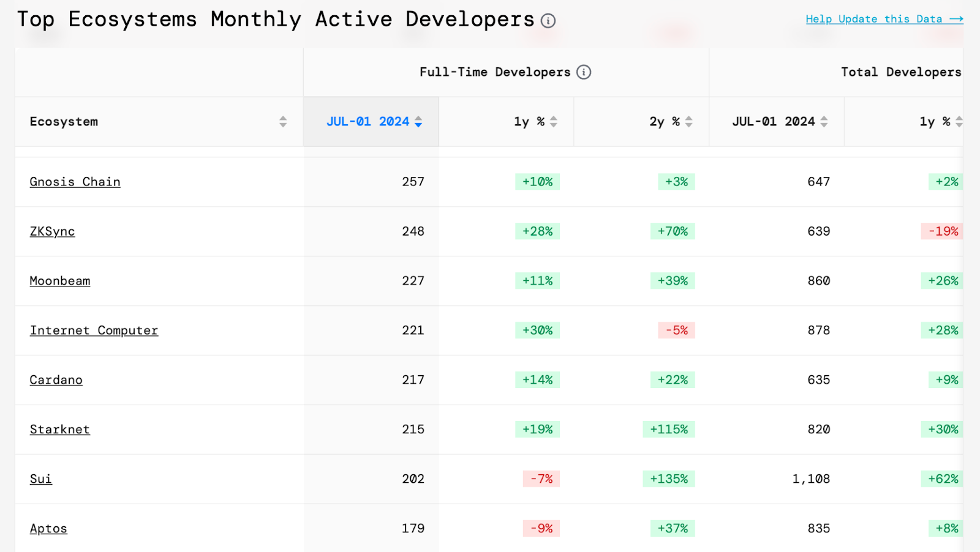This screenshot has width=980, height=552.
Task: Click Internet Computer +30% badge
Action: [x=537, y=330]
